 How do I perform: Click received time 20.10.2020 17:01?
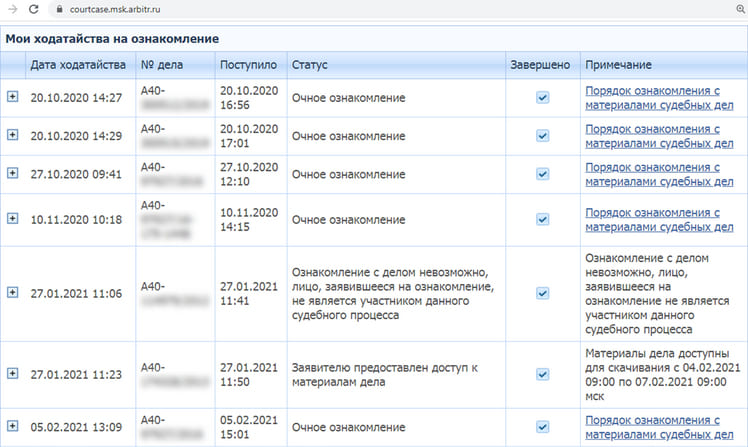pyautogui.click(x=249, y=136)
